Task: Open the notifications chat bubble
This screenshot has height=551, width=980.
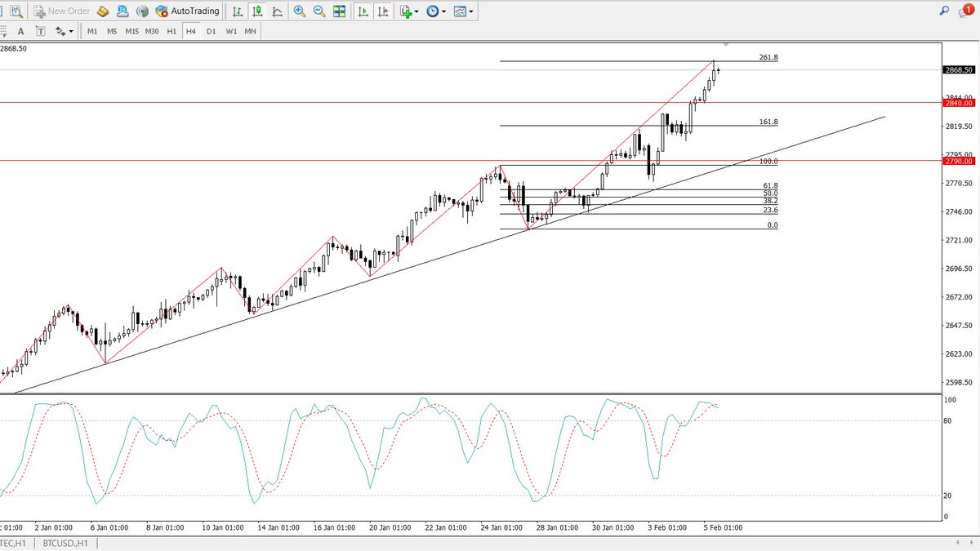Action: 966,11
